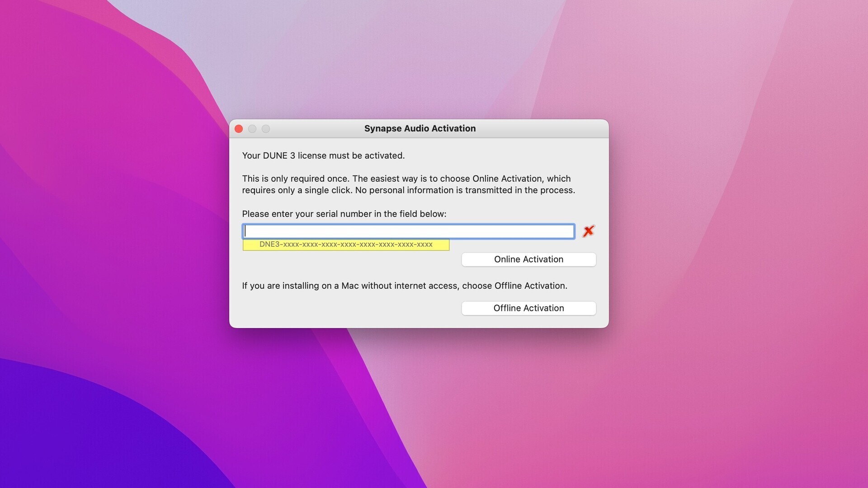868x488 pixels.
Task: Click the grayed-out minimize window button
Action: pos(252,129)
